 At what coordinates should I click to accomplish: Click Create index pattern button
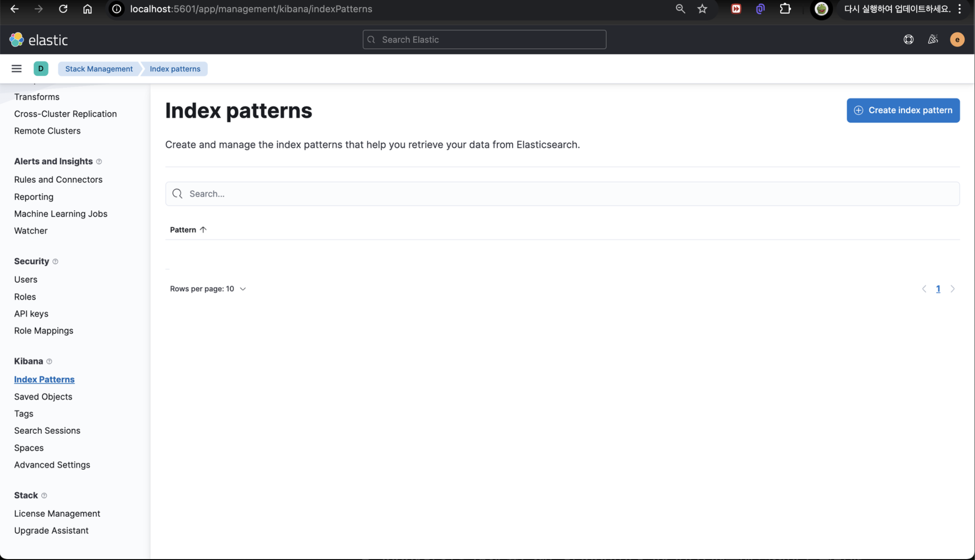coord(902,110)
